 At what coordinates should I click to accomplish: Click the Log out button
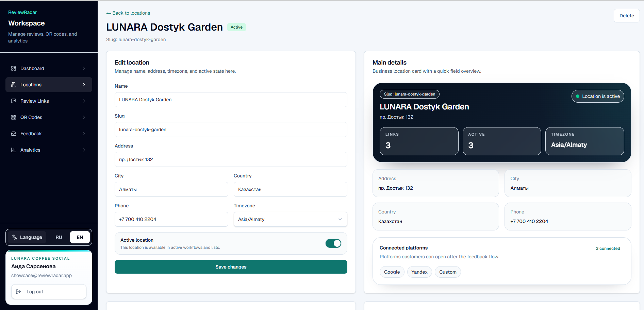pos(49,292)
